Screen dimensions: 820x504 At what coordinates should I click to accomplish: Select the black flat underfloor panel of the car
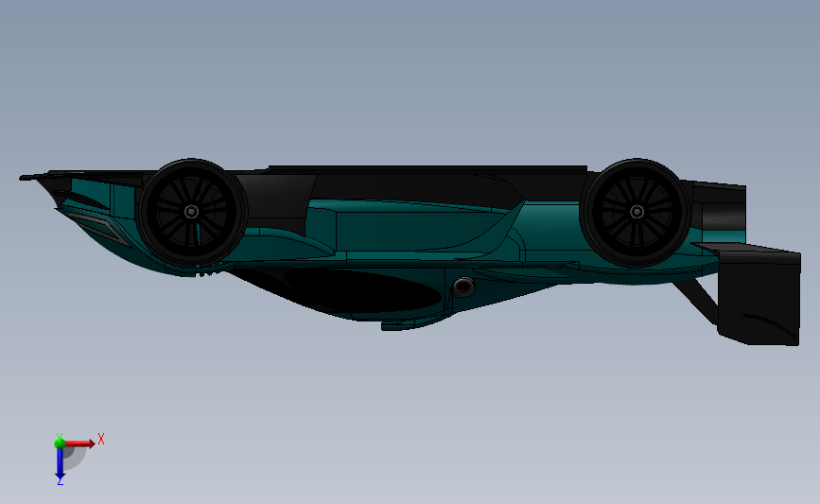click(x=427, y=169)
